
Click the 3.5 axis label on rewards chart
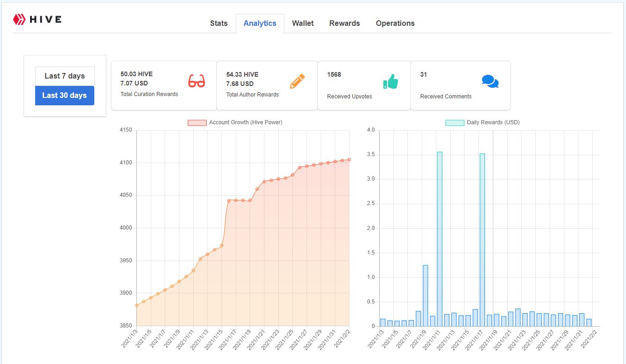(371, 155)
